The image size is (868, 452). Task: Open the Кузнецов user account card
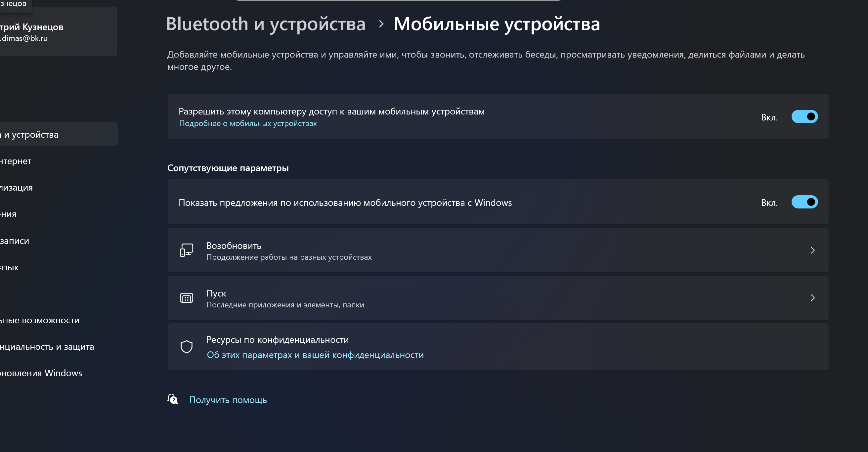pos(59,31)
